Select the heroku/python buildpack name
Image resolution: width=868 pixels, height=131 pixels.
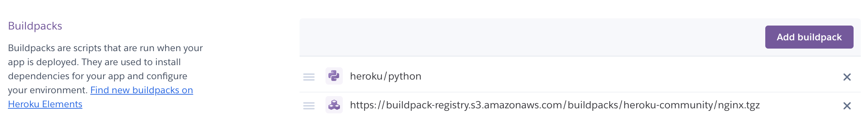tap(386, 76)
